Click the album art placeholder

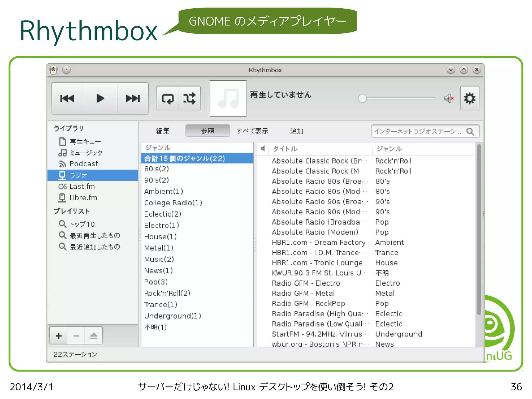coord(228,99)
